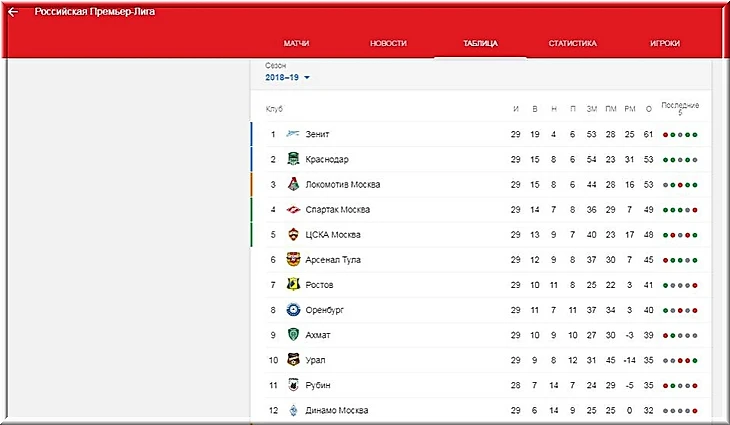Click the Спартак Москва emblem

(x=293, y=209)
